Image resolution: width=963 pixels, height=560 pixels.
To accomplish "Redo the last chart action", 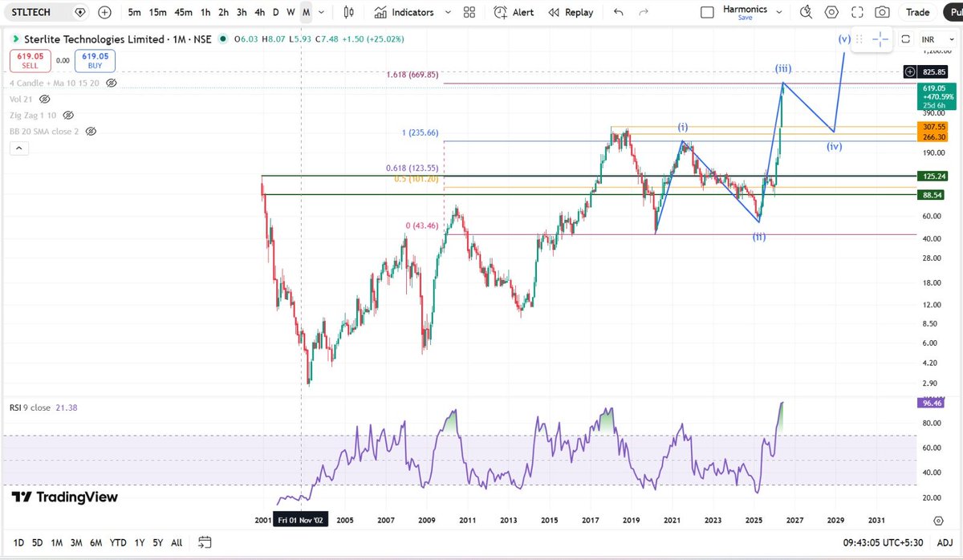I will pos(642,12).
